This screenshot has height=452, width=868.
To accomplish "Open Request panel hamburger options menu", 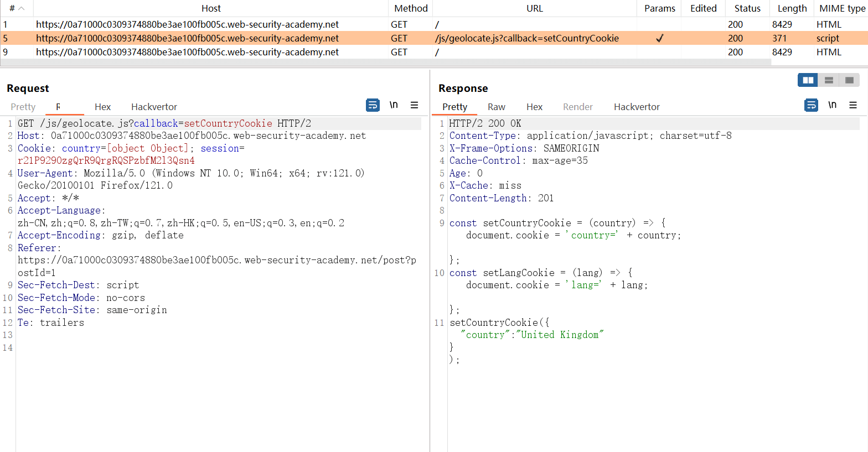I will coord(414,105).
